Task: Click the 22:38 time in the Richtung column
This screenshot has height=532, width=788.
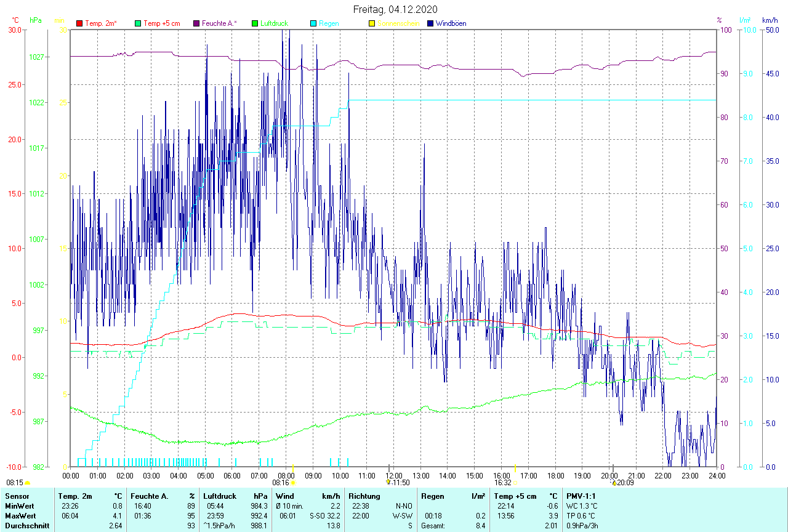Action: (361, 506)
